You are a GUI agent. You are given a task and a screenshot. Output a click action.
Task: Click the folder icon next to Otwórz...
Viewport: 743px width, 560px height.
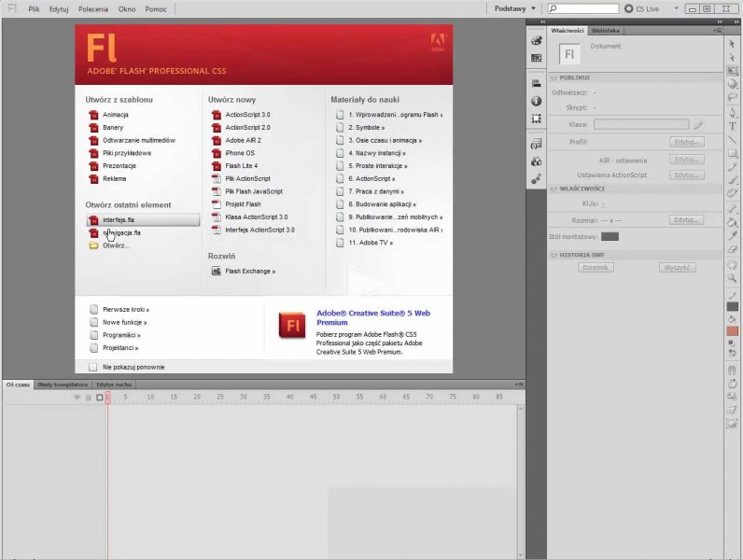click(x=93, y=245)
